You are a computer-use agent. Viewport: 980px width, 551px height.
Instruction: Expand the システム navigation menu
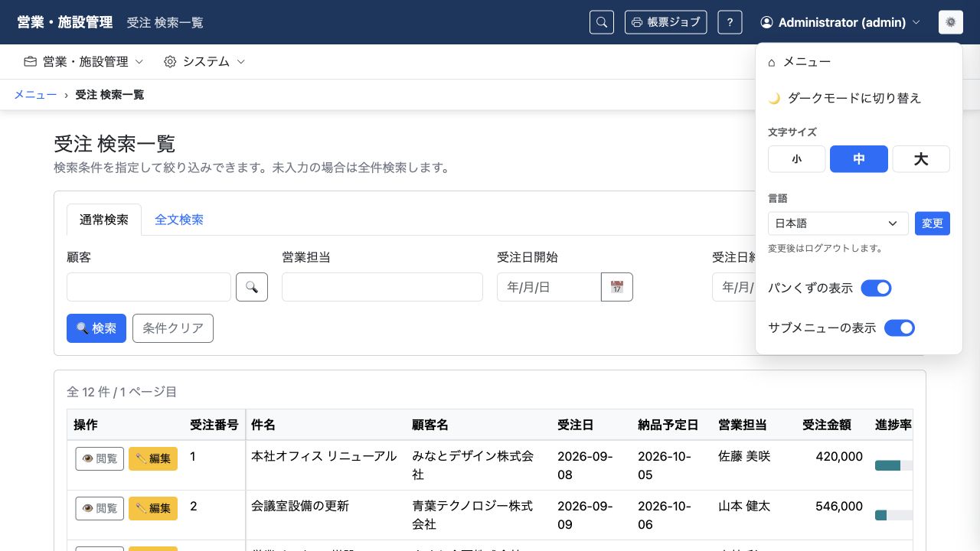pos(204,61)
